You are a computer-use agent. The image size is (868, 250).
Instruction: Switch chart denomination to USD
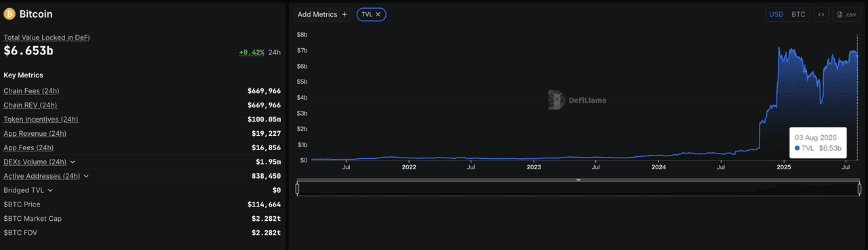pos(776,14)
